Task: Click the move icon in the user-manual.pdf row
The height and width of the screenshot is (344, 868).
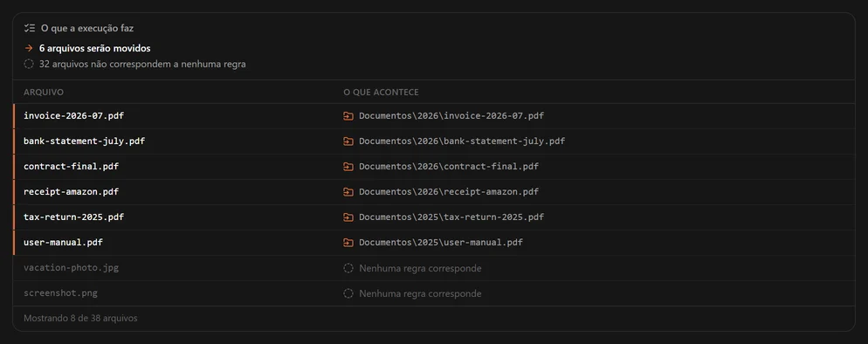Action: click(348, 243)
